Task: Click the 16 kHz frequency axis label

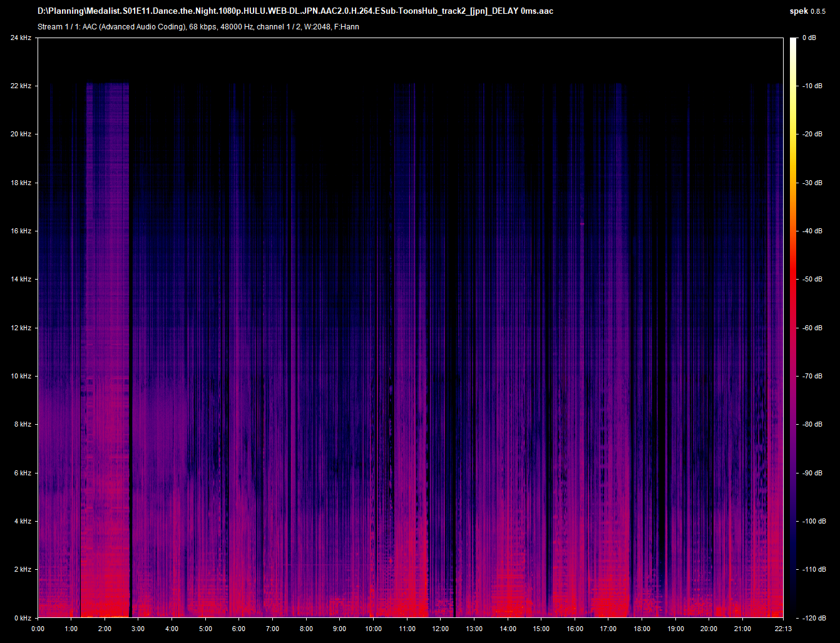Action: point(21,231)
